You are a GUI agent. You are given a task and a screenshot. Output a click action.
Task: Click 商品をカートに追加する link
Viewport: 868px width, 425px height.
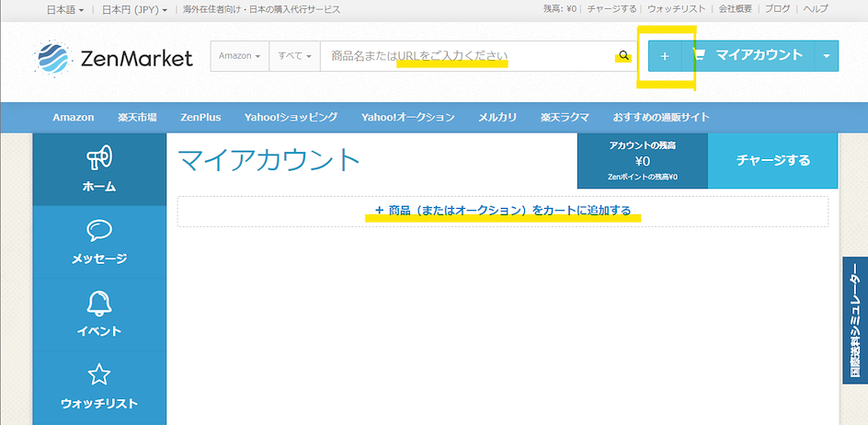click(x=503, y=211)
